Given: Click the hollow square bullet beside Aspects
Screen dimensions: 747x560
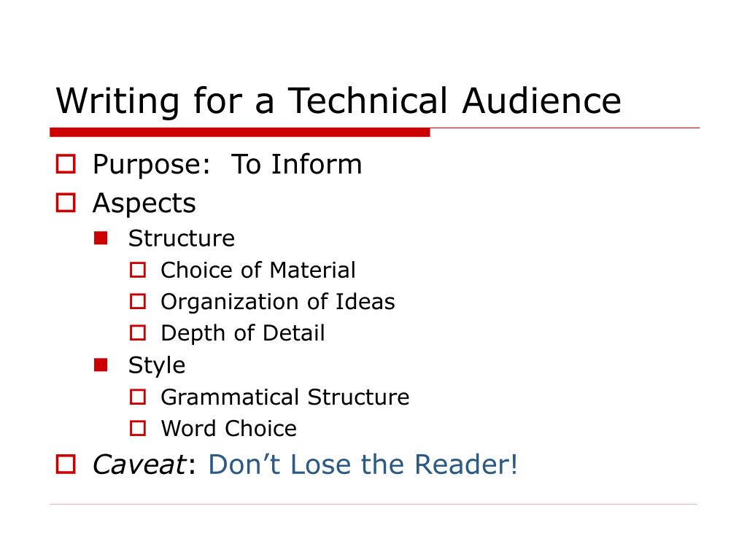Looking at the screenshot, I should (66, 203).
